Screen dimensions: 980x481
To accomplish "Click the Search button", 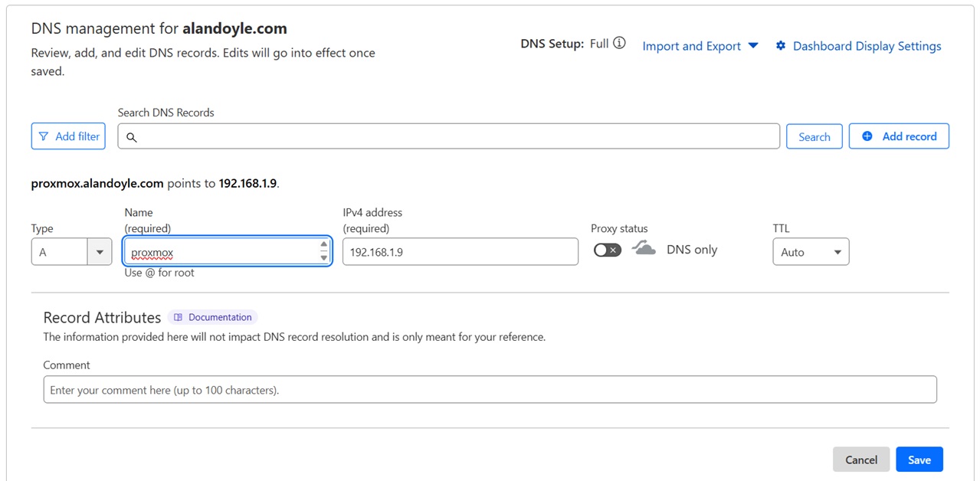I will [x=814, y=136].
